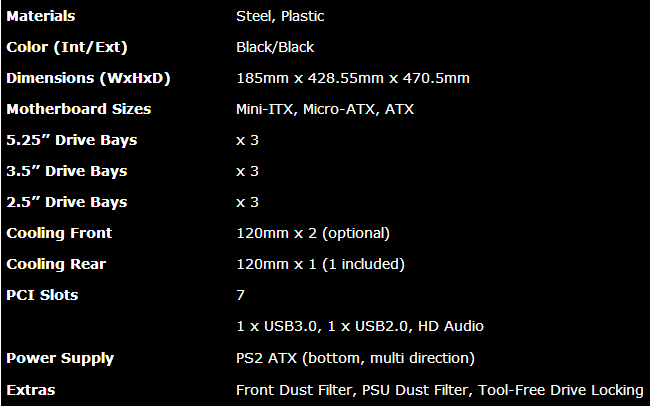
Task: Click the 3.5" Drive Bays label
Action: pos(67,171)
